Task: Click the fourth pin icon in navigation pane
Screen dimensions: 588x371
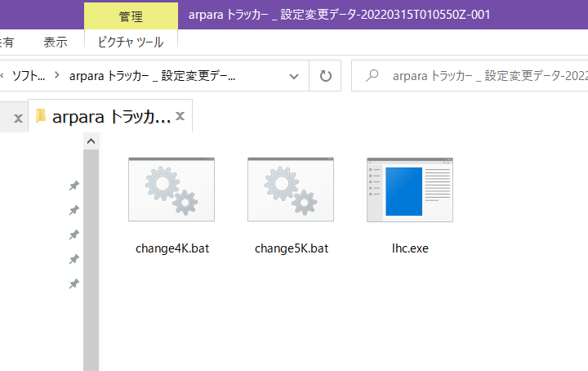Action: (x=73, y=259)
